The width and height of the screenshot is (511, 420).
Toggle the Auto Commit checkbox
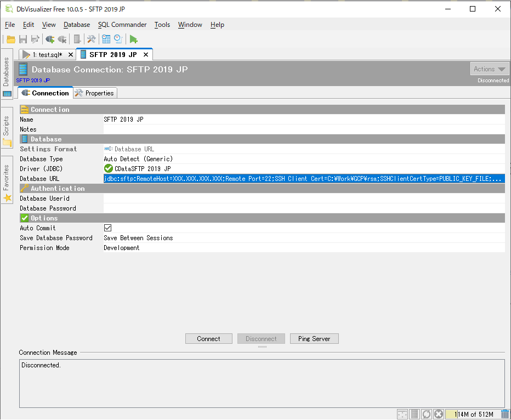[x=107, y=228]
